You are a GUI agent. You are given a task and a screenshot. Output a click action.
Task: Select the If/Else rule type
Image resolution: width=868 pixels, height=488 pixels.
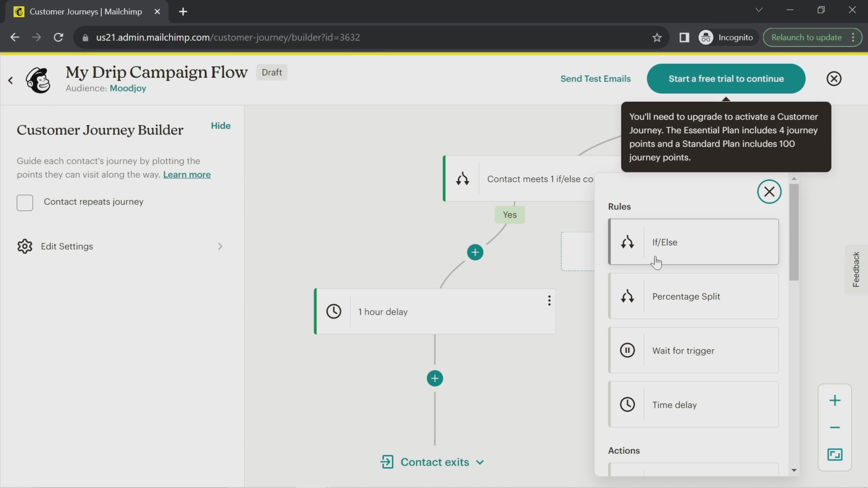pyautogui.click(x=693, y=242)
